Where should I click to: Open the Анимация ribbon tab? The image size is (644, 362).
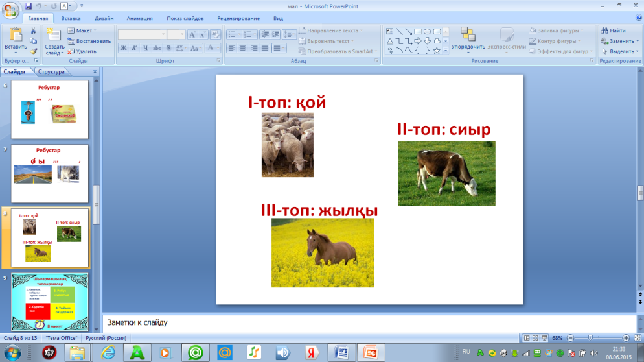[140, 19]
